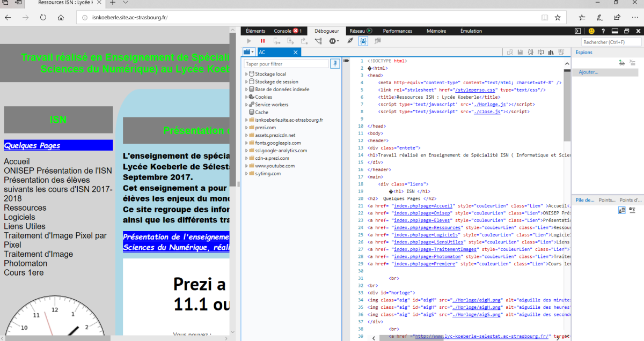Dock developer tools to the bottom
The image size is (644, 341).
pos(615,31)
